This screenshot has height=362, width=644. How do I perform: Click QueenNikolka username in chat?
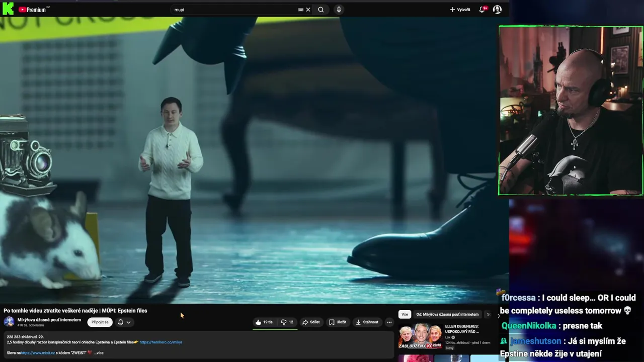[x=529, y=326]
